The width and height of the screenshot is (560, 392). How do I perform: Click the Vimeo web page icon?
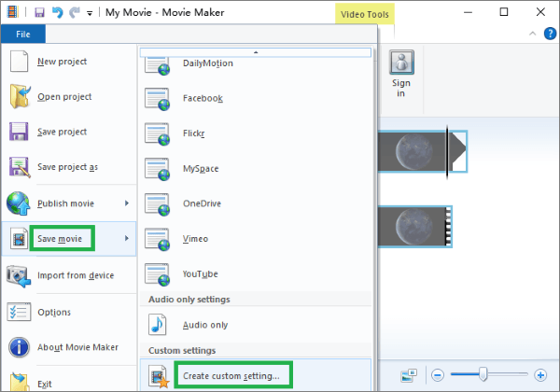tap(157, 240)
